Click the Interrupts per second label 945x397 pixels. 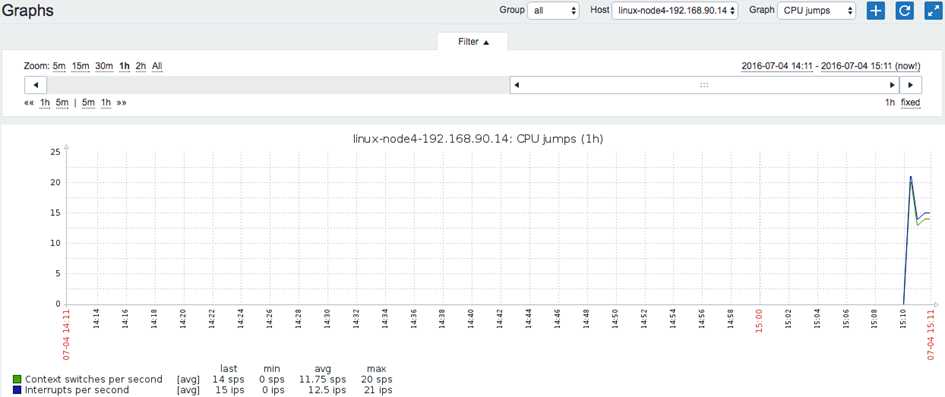(x=77, y=390)
